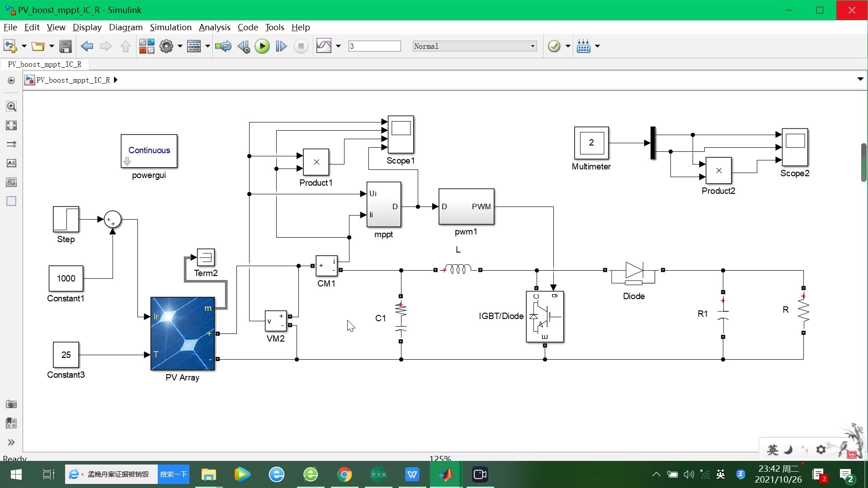Open dropdown arrow next to the gear

click(180, 46)
